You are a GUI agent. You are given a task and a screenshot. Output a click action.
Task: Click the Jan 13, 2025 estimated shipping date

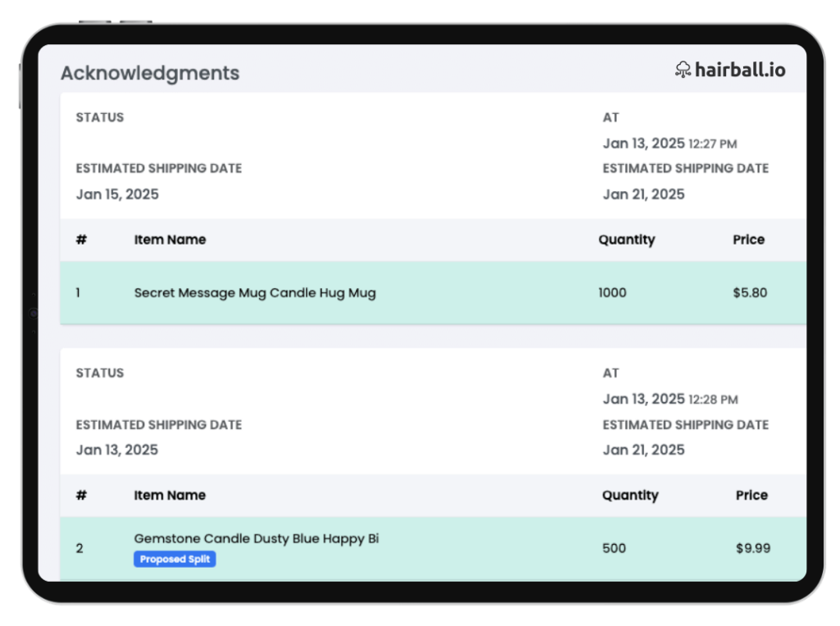(x=117, y=450)
